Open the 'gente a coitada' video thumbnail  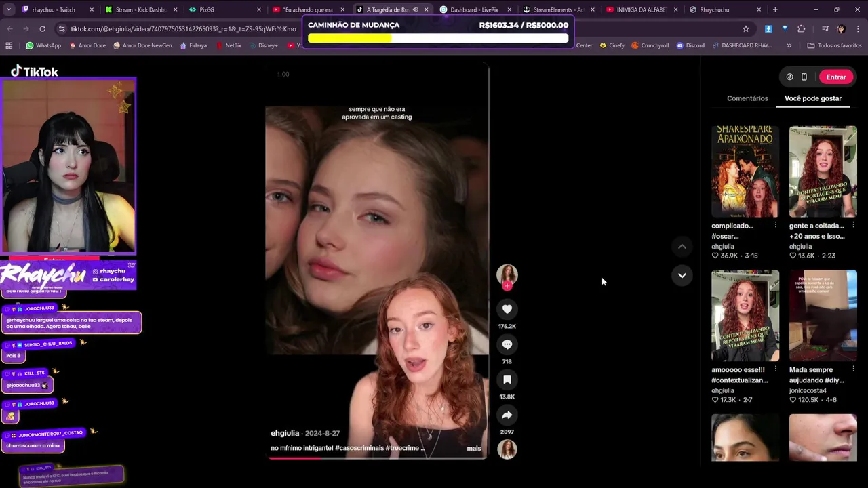(823, 171)
